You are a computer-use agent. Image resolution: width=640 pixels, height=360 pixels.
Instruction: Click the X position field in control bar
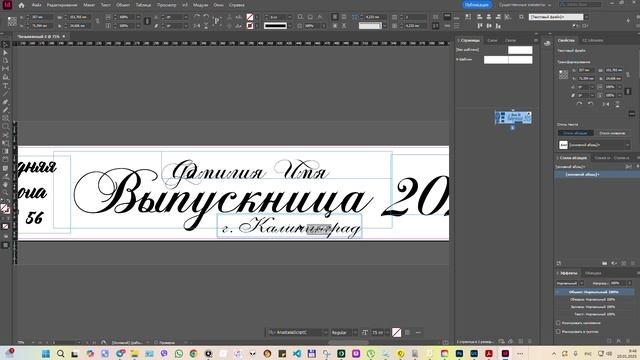pyautogui.click(x=42, y=17)
